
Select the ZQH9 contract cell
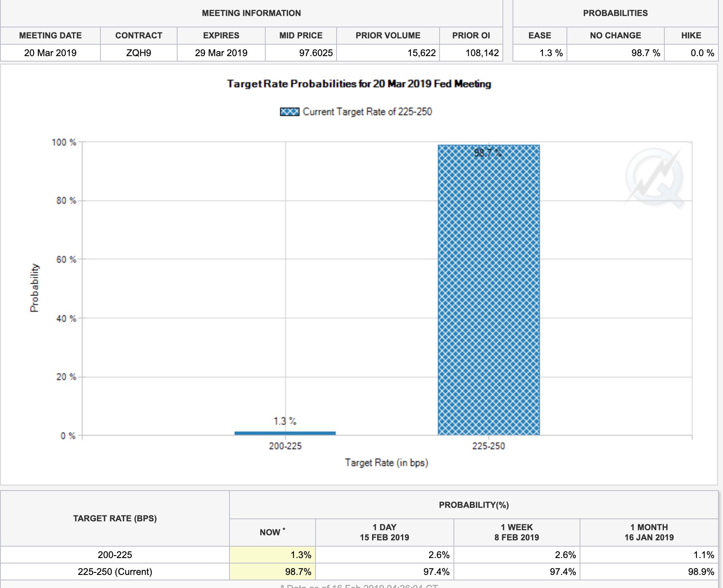click(138, 53)
